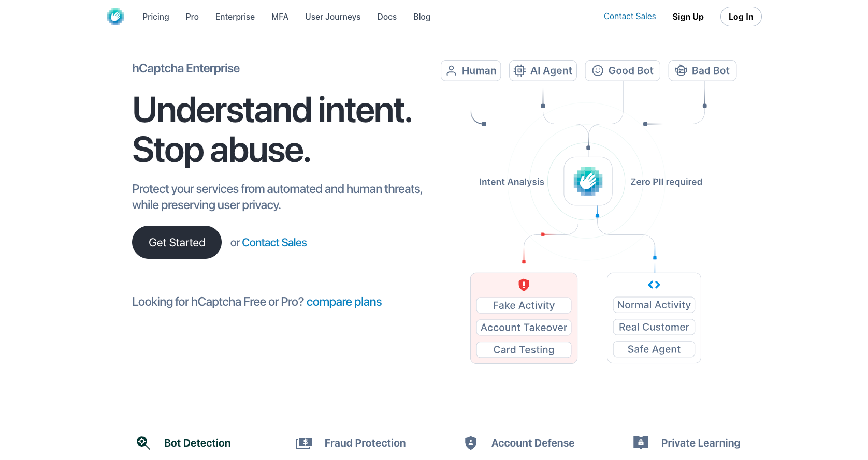Screen dimensions: 868x460
Task: Click the red shield alert icon
Action: pos(524,285)
